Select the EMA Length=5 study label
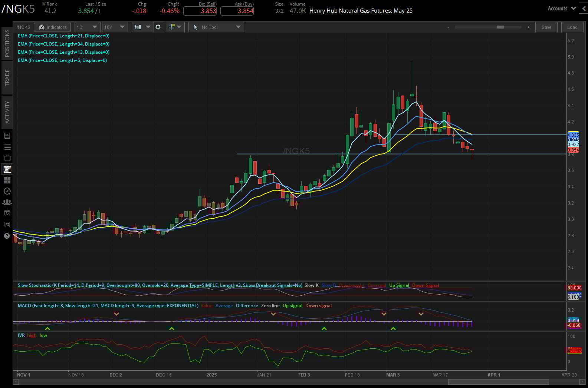 tap(62, 60)
